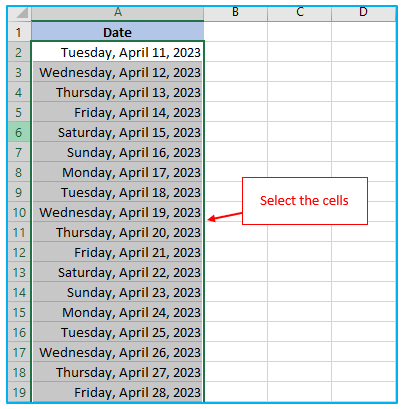Click cell with Sunday, April 23, 2023
This screenshot has width=404, height=409.
(118, 292)
